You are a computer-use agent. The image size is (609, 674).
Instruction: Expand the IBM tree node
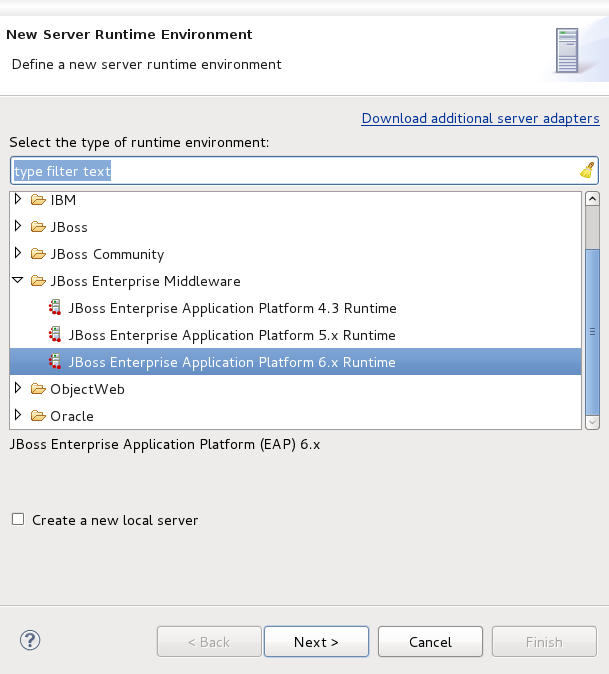point(18,200)
